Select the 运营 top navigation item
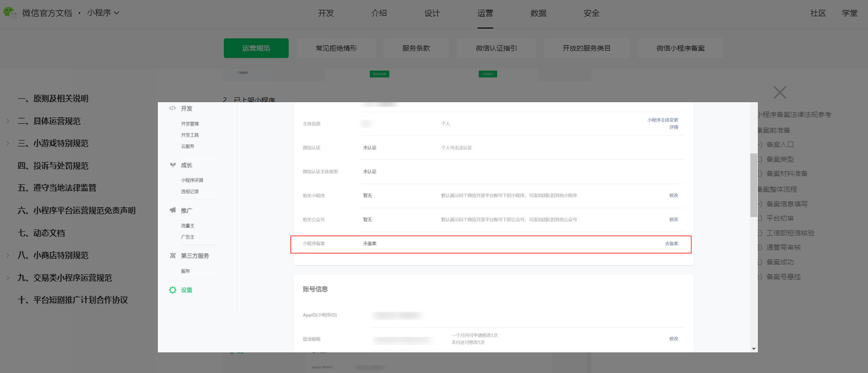 [485, 13]
